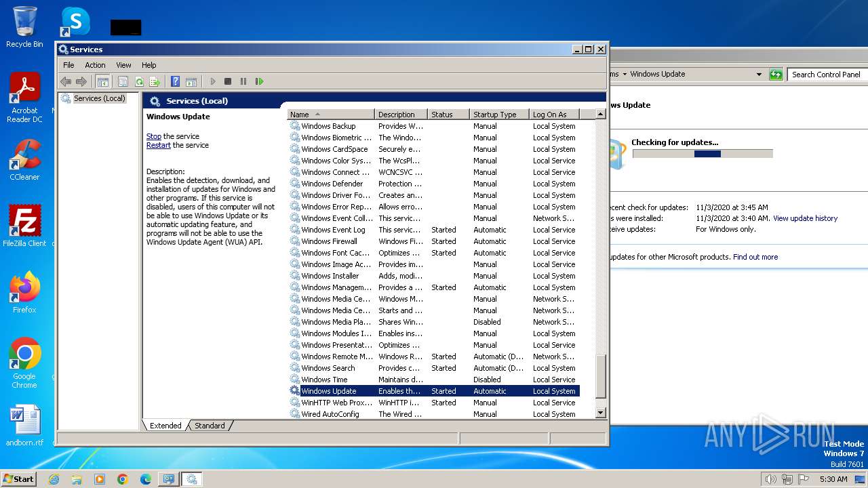Click the volume speaker tray icon

(x=770, y=479)
